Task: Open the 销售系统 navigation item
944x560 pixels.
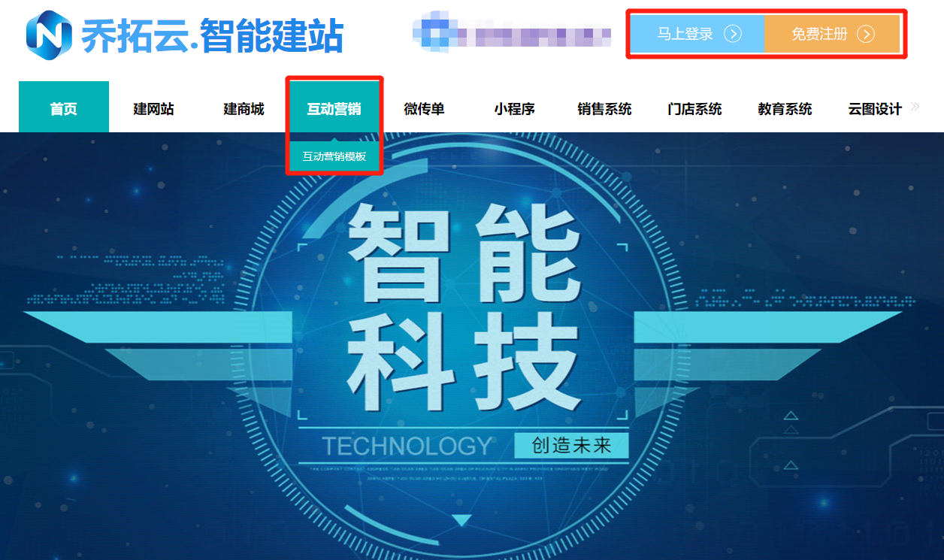Action: 605,109
